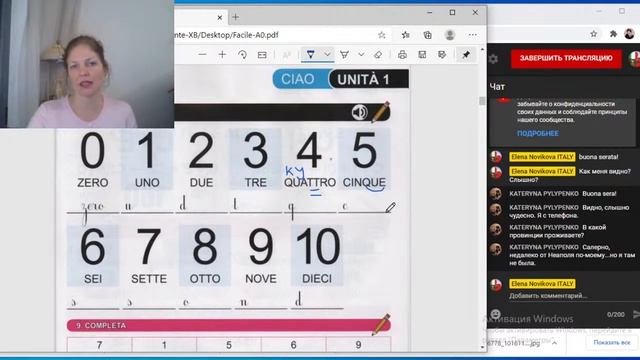
Task: Zoom in the PDF with plus icon
Action: tap(222, 54)
